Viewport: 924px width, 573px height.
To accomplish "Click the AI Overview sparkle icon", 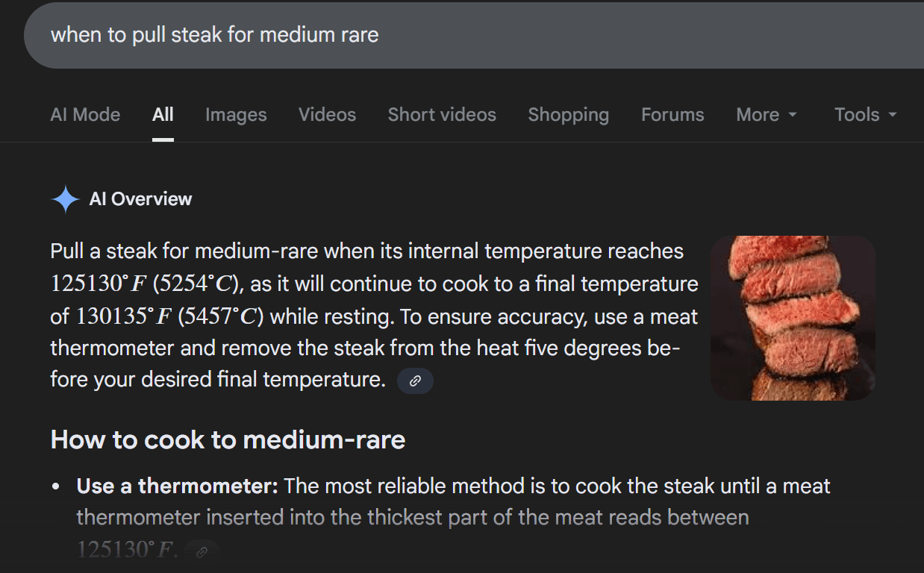I will [x=65, y=199].
